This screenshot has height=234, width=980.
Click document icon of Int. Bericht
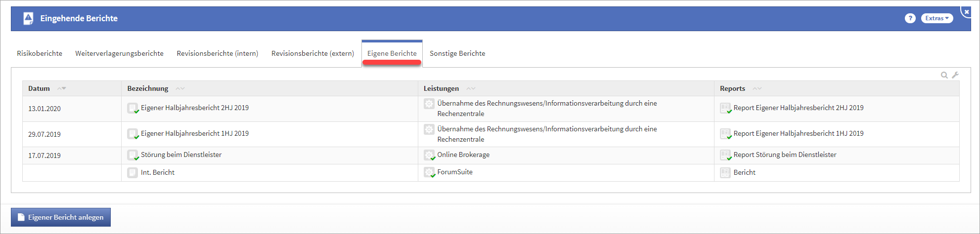pyautogui.click(x=132, y=173)
